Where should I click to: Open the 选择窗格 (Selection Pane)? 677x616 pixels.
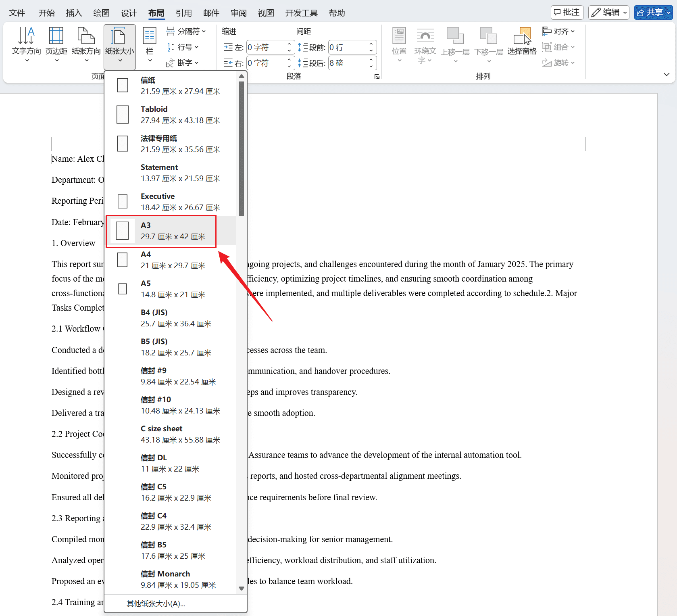point(522,42)
